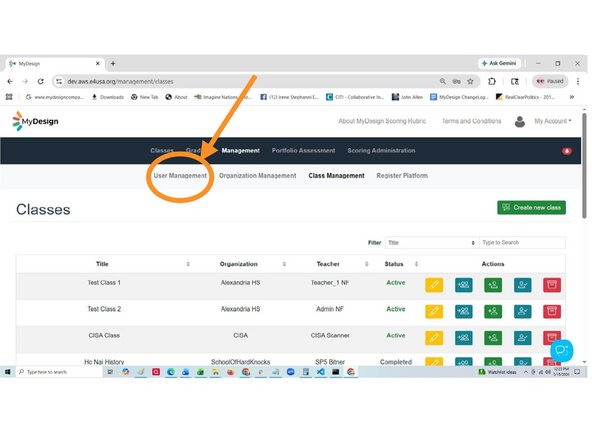Image resolution: width=592 pixels, height=444 pixels.
Task: Bookmark this page with the star icon
Action: coord(470,82)
